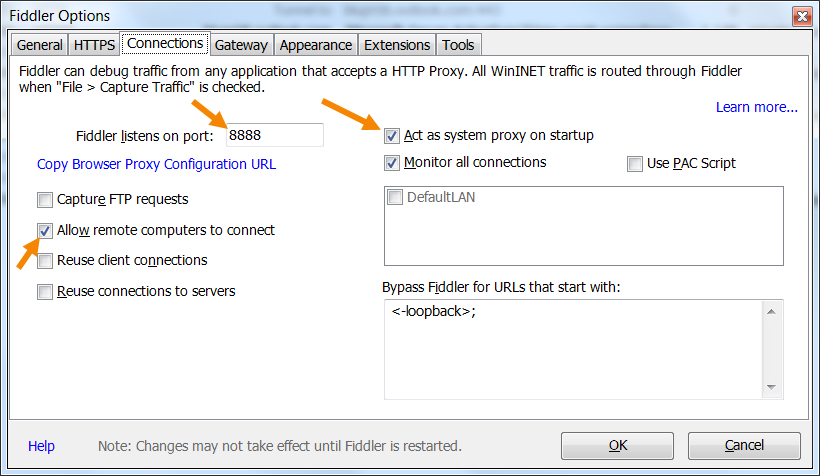Open the HTTPS tab
The image size is (820, 476).
pyautogui.click(x=94, y=45)
